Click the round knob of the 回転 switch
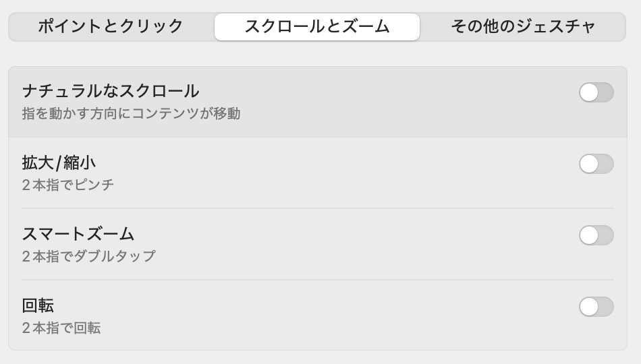 [589, 307]
